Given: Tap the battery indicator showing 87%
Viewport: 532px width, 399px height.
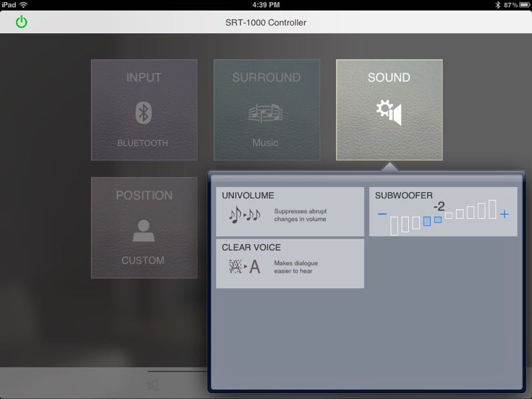Looking at the screenshot, I should 521,5.
